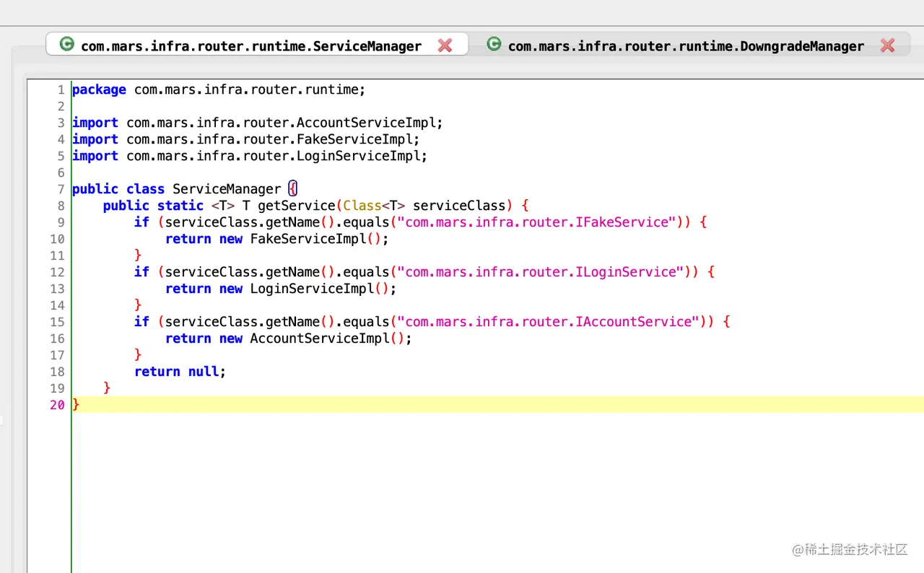Close the DowngradeManager tab
The width and height of the screenshot is (924, 573).
click(x=887, y=45)
